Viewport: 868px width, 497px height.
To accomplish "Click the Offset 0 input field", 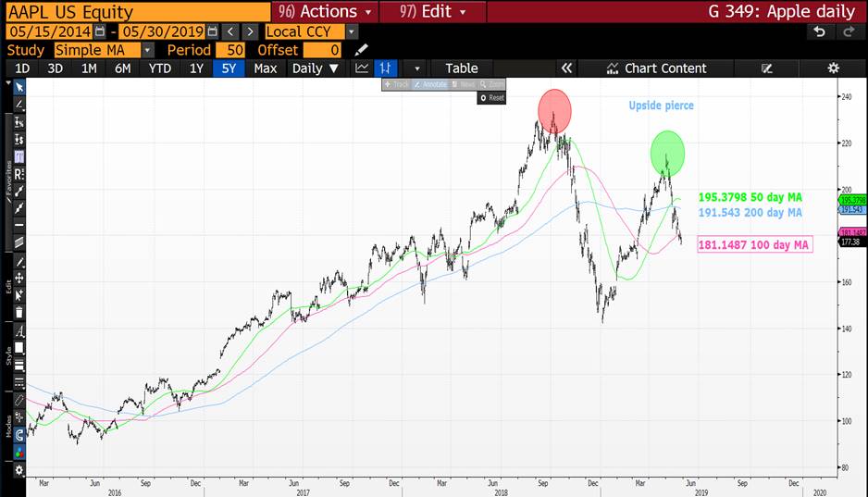I will [322, 50].
